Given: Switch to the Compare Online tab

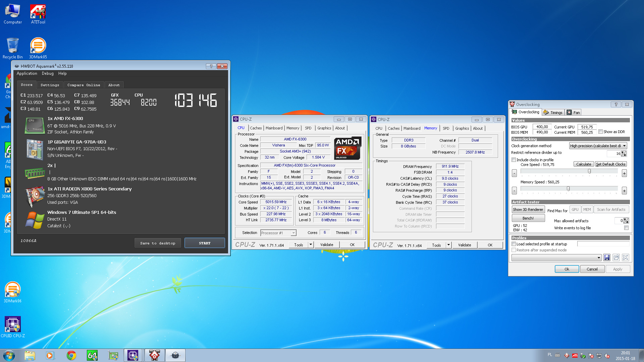Looking at the screenshot, I should click(x=84, y=85).
